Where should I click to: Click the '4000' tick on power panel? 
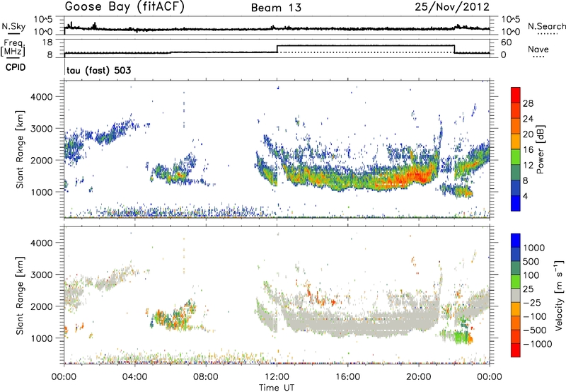coord(41,97)
